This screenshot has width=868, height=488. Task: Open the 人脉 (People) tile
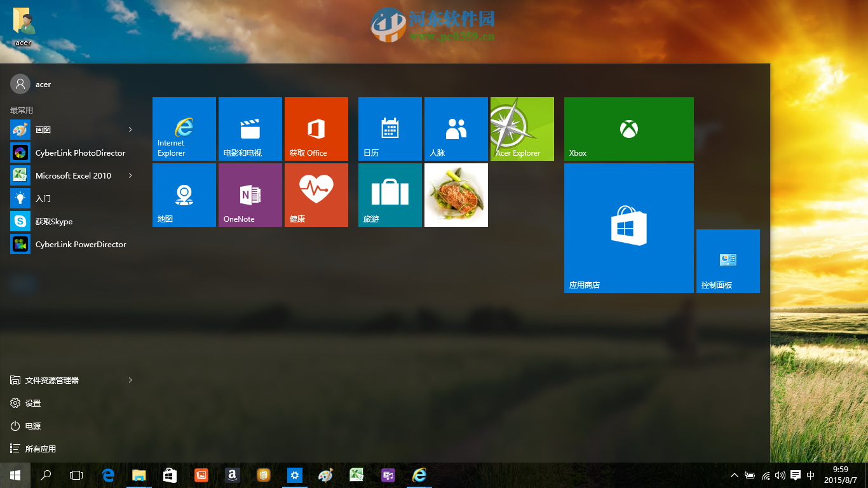coord(456,129)
